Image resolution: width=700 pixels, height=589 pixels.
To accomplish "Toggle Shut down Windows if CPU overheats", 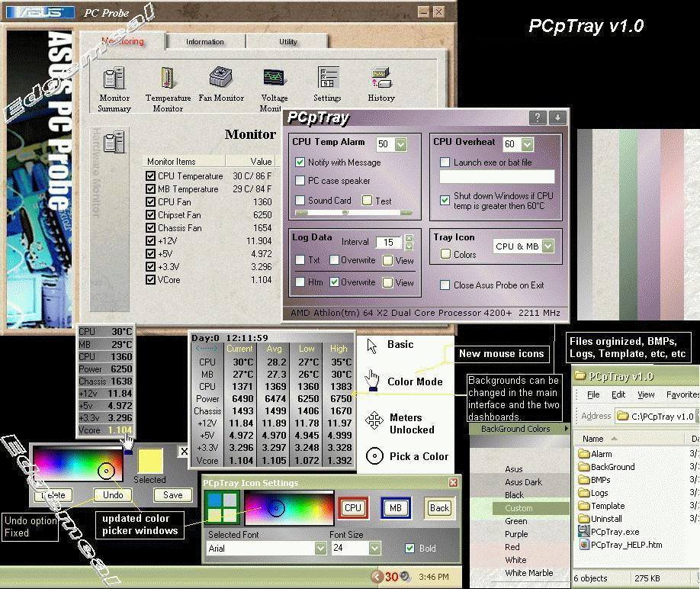I will 445,200.
